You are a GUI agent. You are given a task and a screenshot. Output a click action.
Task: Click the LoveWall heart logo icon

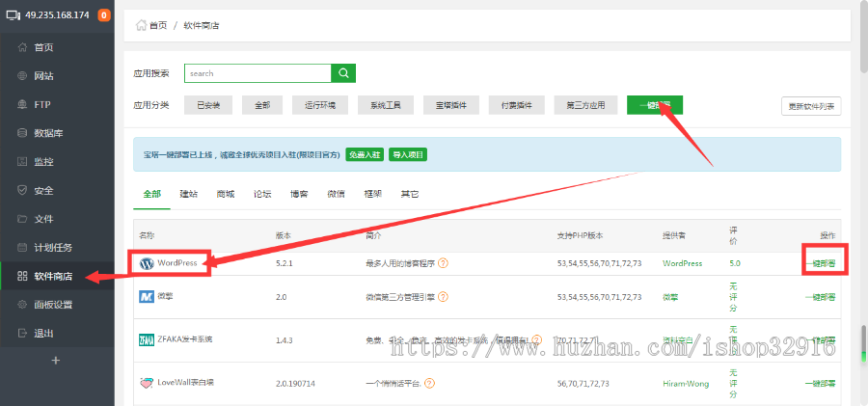point(147,383)
